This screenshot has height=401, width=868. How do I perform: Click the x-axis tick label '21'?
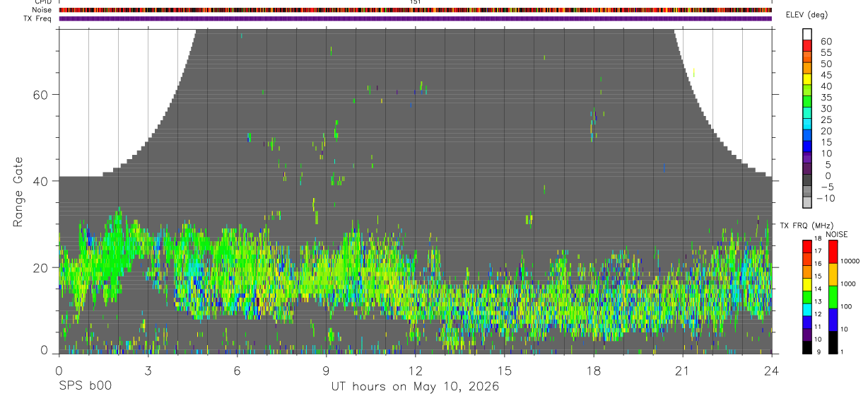click(x=683, y=370)
